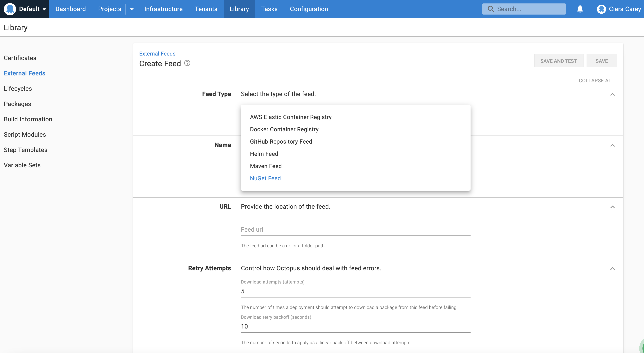
Task: Click the SAVE button
Action: point(602,60)
